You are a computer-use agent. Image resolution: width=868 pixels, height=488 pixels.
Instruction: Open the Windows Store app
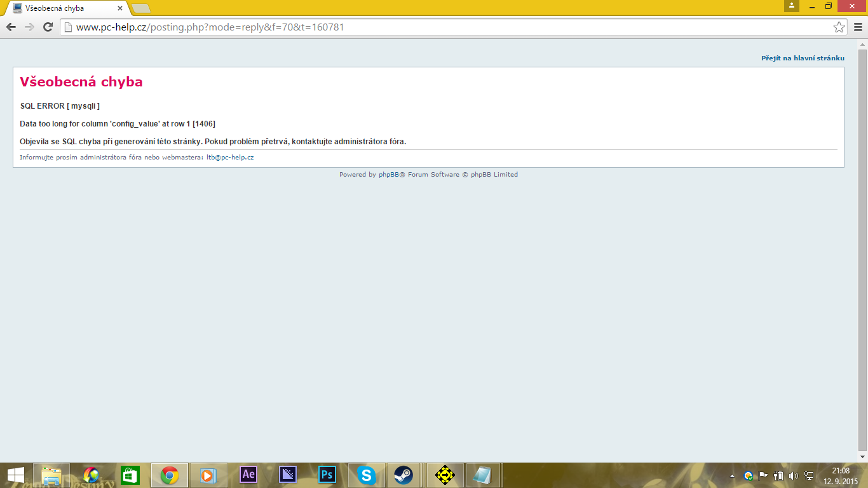point(130,475)
